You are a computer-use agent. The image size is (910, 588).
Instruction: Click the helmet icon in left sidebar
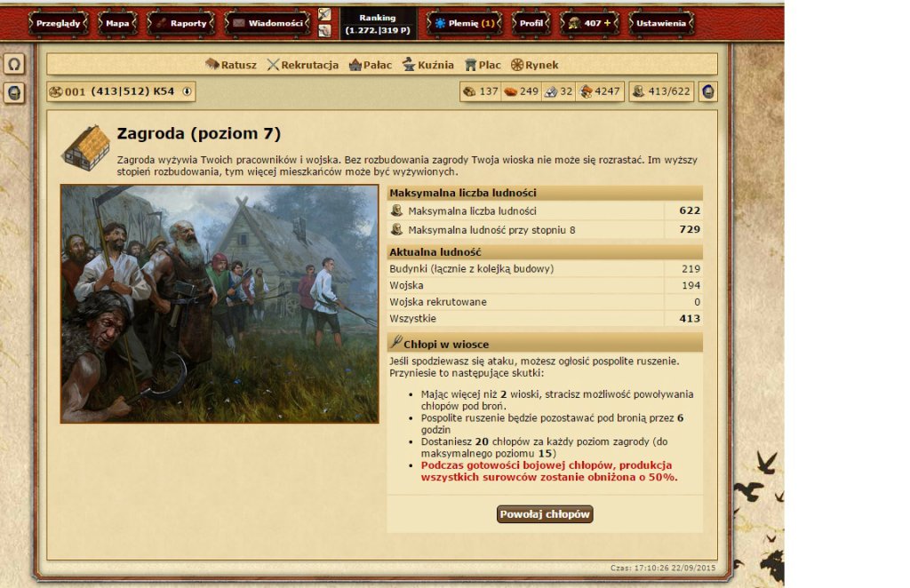[x=14, y=92]
